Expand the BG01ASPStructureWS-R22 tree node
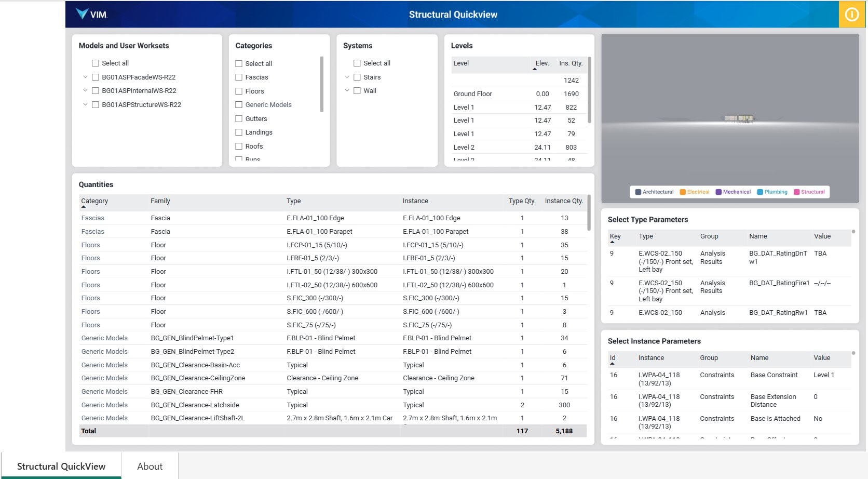The width and height of the screenshot is (868, 479). point(85,104)
